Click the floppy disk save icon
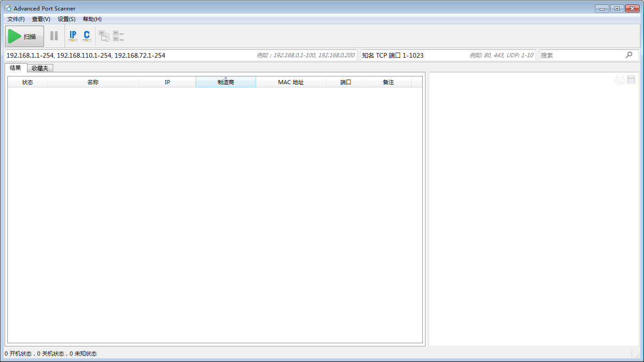This screenshot has width=644, height=362. tap(631, 80)
